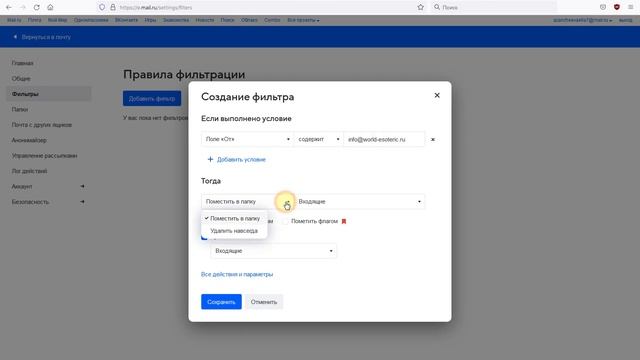Choose Поместить в папку in the open list

pos(234,218)
